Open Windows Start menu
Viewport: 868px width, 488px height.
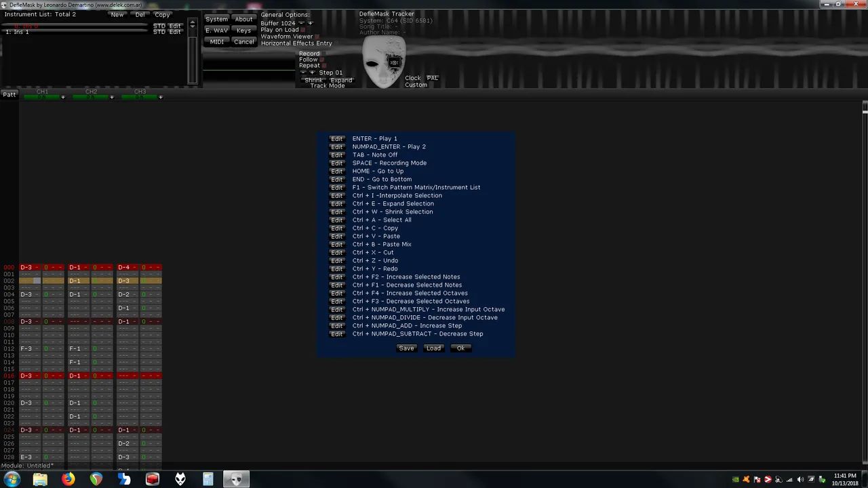click(12, 479)
